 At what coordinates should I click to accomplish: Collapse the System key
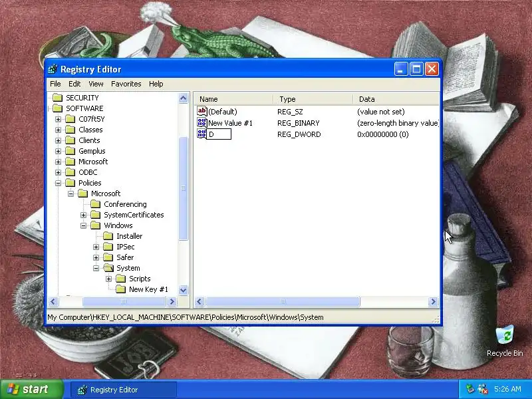pyautogui.click(x=96, y=269)
